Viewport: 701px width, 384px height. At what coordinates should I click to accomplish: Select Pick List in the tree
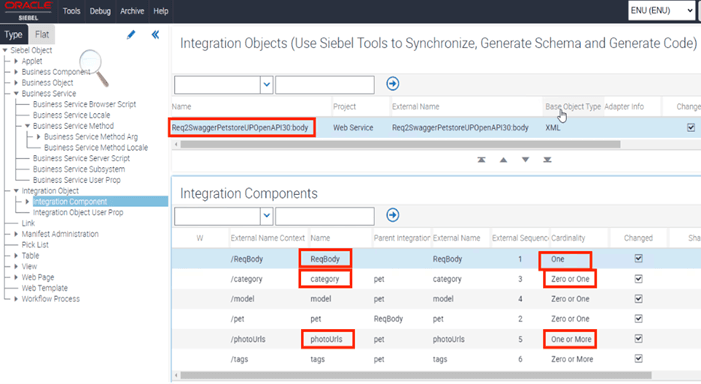click(x=35, y=245)
